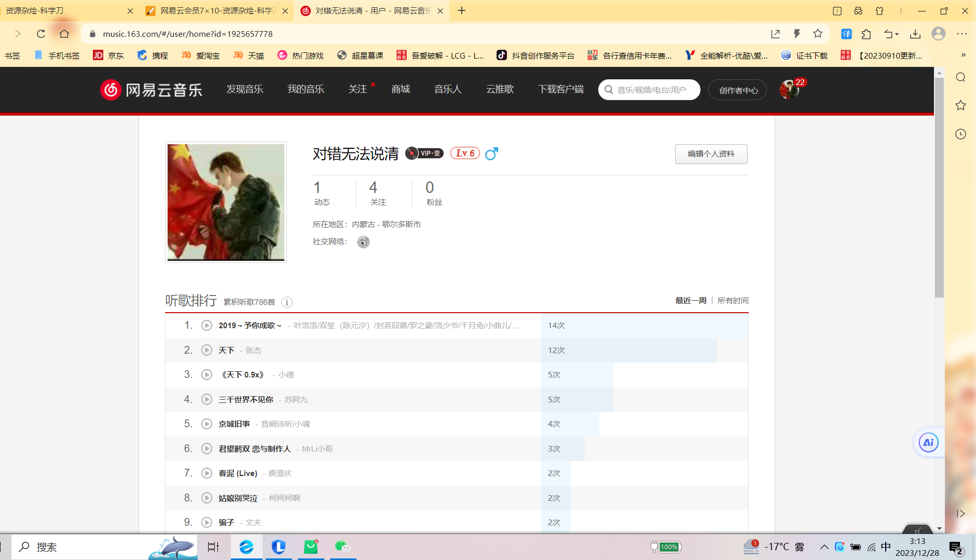Expand the bookmarks bar overflow chevron

[963, 55]
